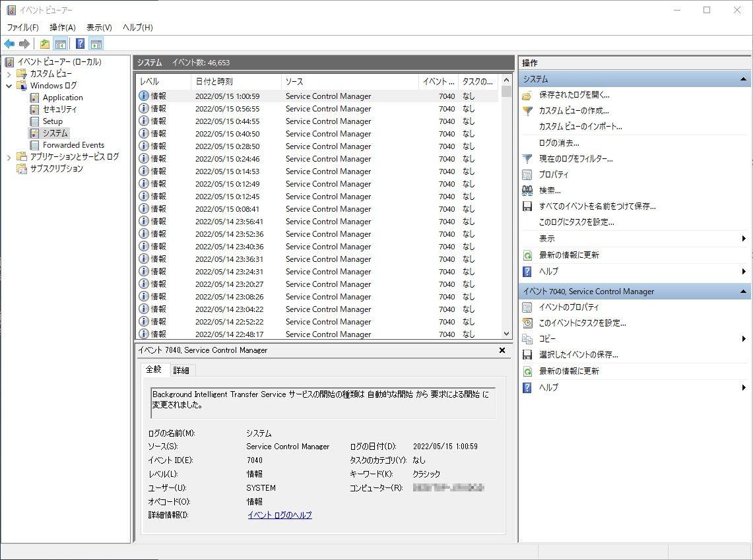Open the 検索 binoculars search icon

coord(527,190)
